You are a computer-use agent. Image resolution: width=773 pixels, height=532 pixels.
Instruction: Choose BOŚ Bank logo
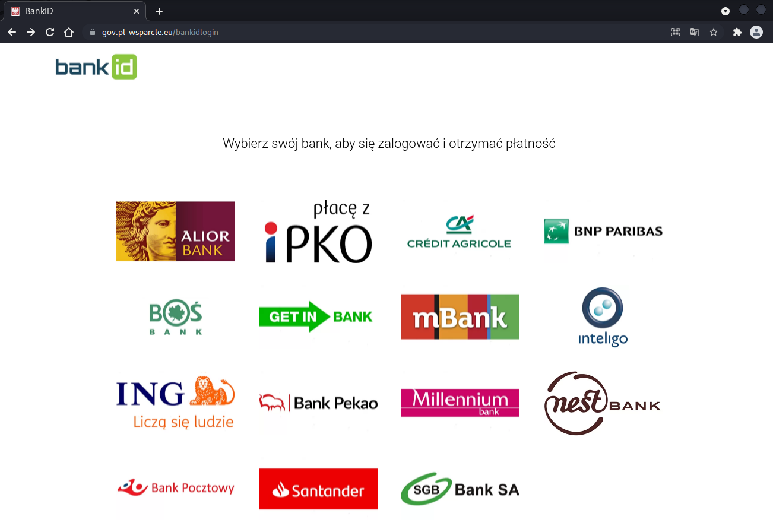pyautogui.click(x=176, y=318)
